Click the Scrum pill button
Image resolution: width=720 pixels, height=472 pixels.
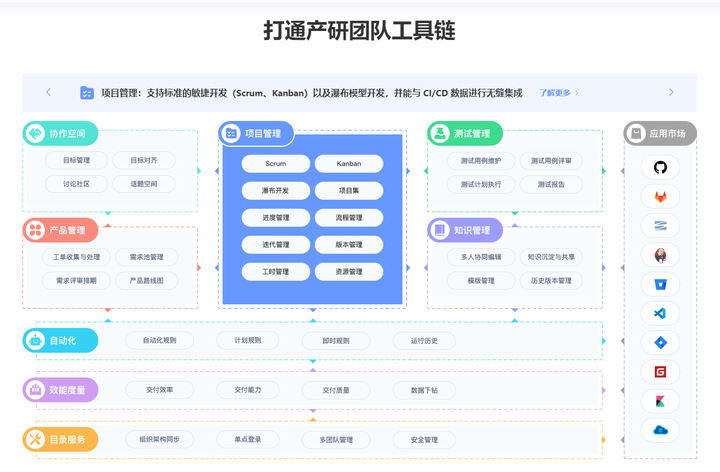[276, 163]
